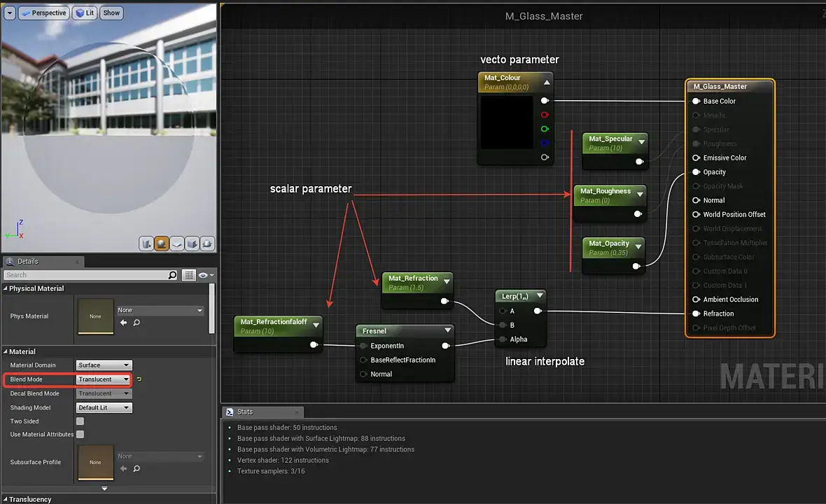This screenshot has width=826, height=504.
Task: Click the Subsurface Profile None thumbnail
Action: [95, 463]
